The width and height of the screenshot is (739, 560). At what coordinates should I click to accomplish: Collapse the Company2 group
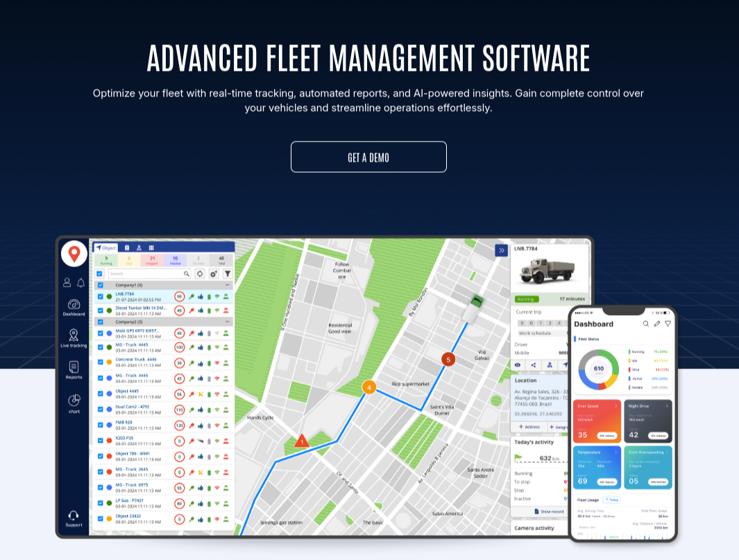pyautogui.click(x=227, y=322)
